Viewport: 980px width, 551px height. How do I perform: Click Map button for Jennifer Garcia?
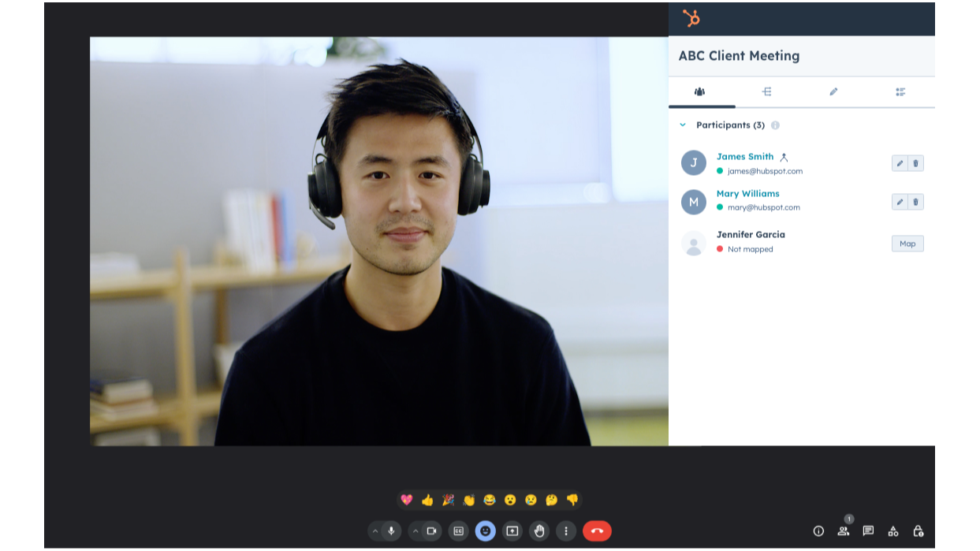(907, 244)
